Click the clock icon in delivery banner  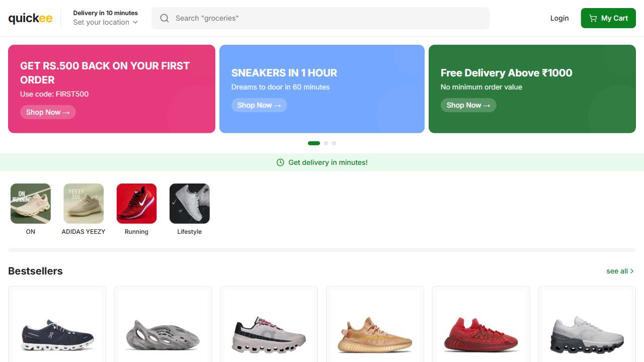(x=280, y=162)
